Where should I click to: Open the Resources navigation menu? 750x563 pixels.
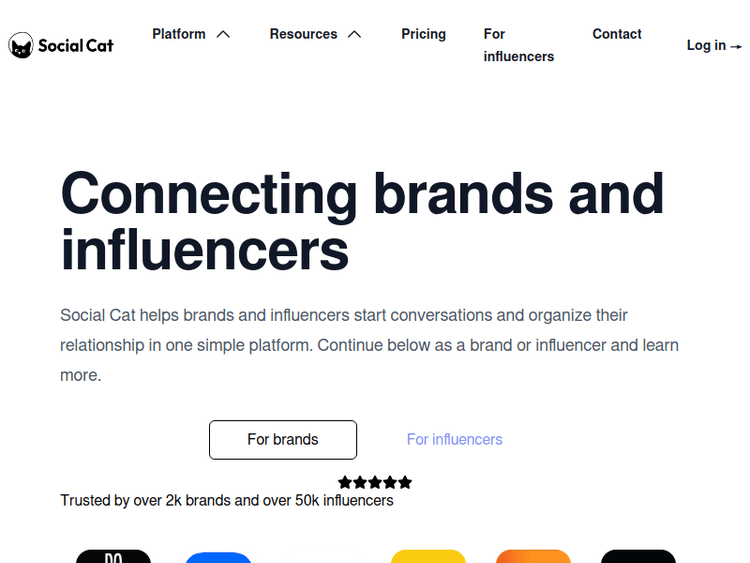point(303,34)
